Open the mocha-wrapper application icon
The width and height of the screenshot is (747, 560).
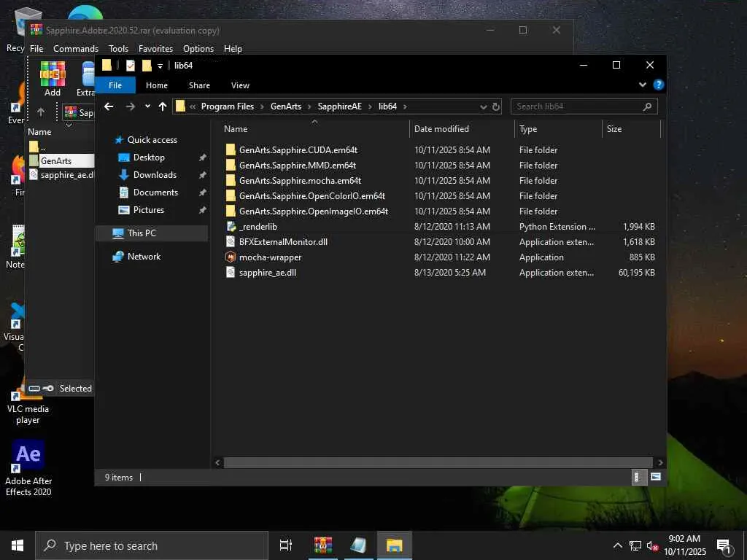231,257
